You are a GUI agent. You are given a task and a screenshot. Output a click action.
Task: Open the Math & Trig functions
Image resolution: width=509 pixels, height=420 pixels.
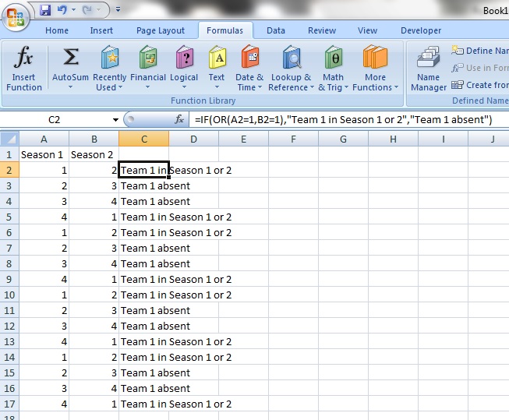[x=333, y=69]
